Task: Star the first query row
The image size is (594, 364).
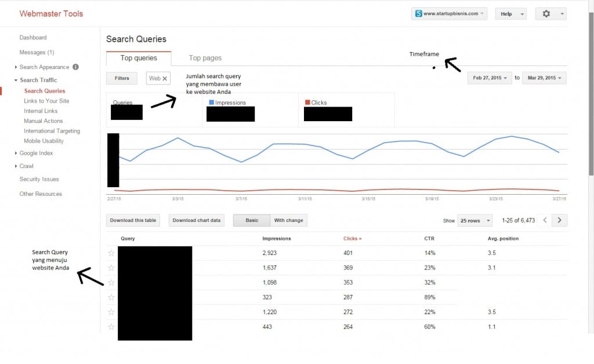Action: click(111, 253)
